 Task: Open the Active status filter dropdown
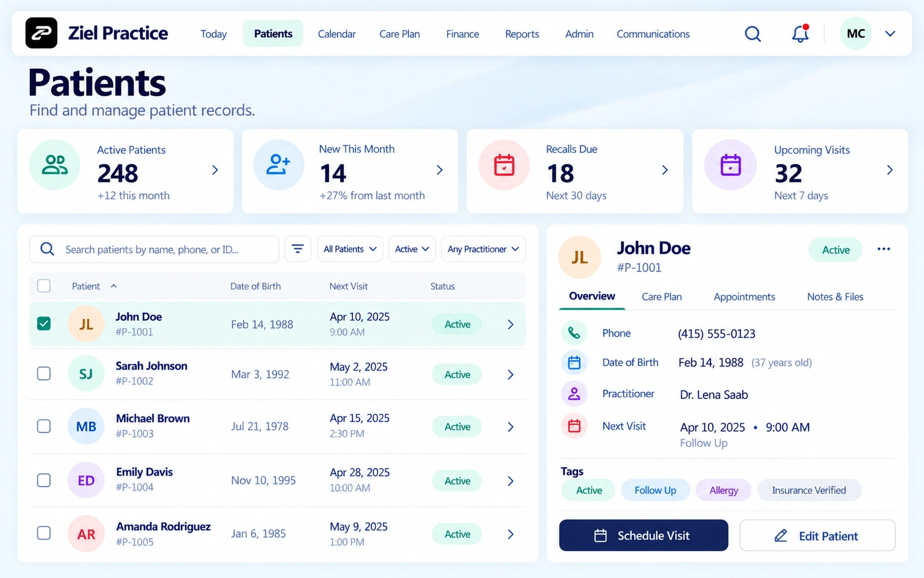(x=412, y=249)
